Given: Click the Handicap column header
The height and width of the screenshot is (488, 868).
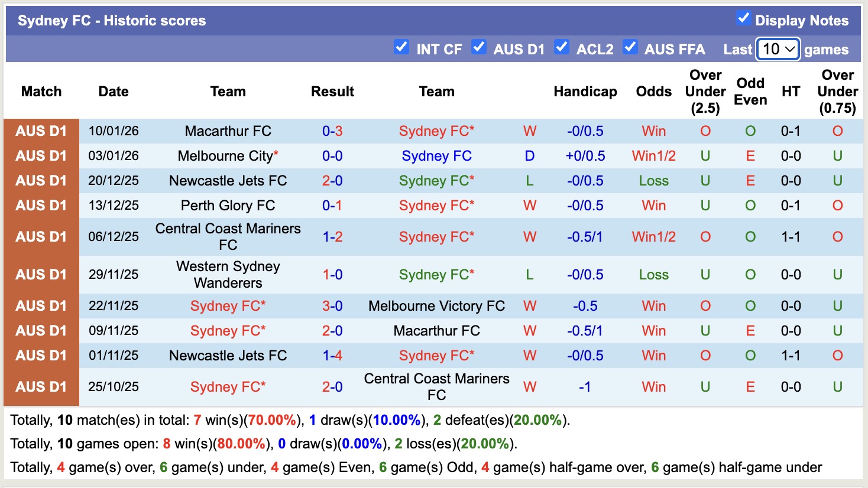Looking at the screenshot, I should (x=585, y=92).
